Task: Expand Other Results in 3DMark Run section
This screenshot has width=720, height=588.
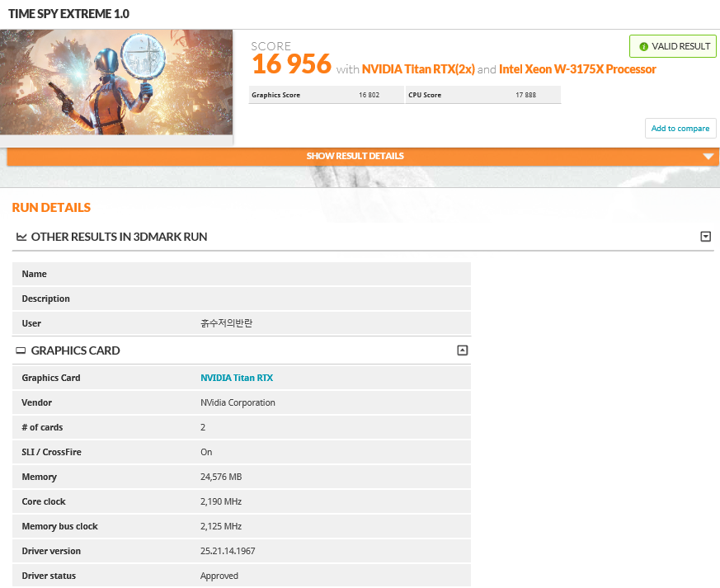Action: tap(706, 237)
